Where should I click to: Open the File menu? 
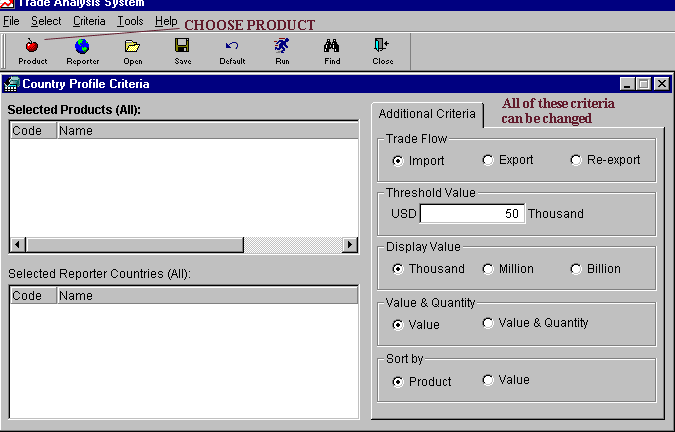(11, 21)
